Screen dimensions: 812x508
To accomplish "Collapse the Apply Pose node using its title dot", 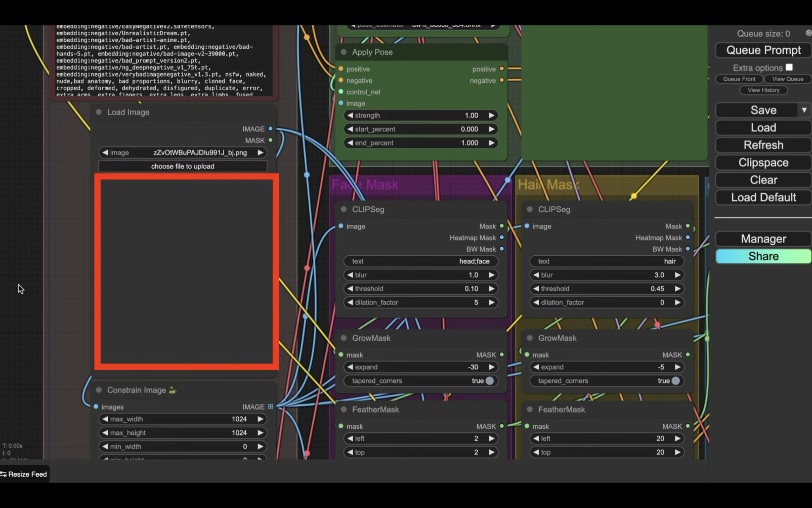I will (344, 52).
